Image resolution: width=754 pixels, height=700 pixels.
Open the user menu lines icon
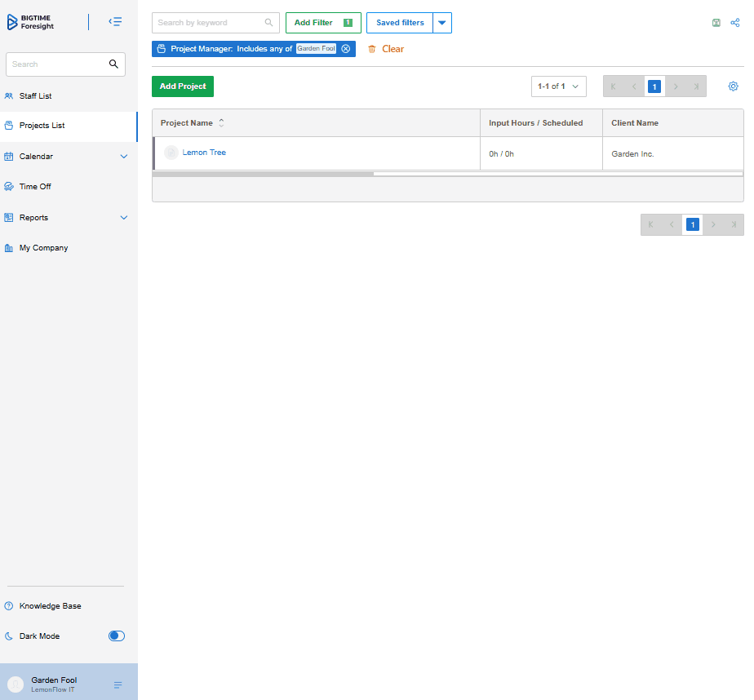pyautogui.click(x=118, y=685)
